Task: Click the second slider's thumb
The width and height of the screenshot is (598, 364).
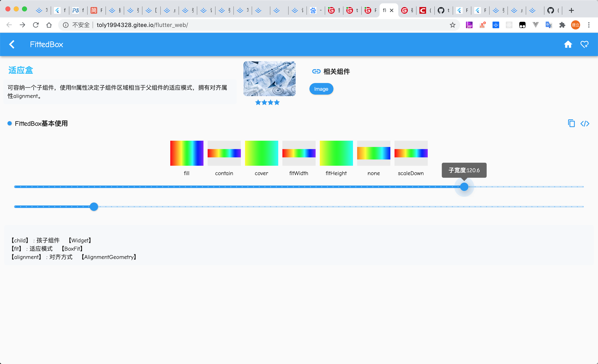Action: (x=94, y=207)
